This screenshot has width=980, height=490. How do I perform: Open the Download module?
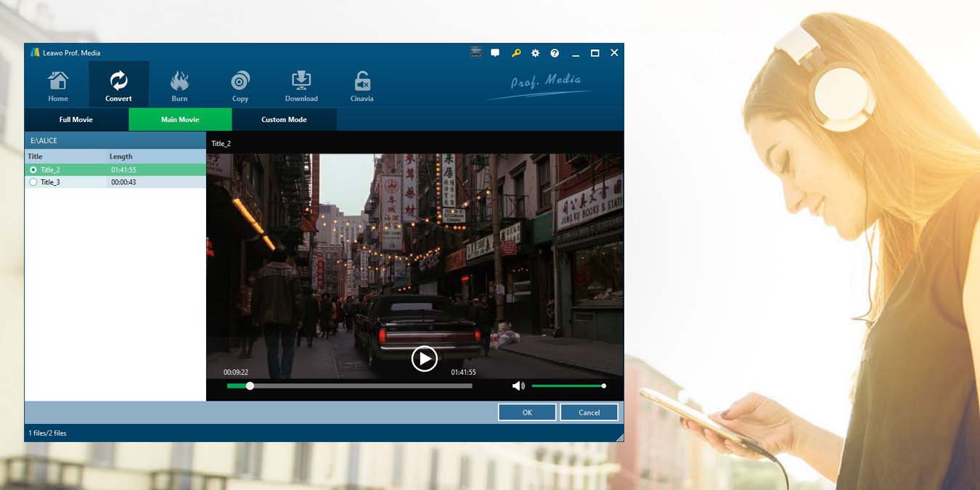pos(301,86)
